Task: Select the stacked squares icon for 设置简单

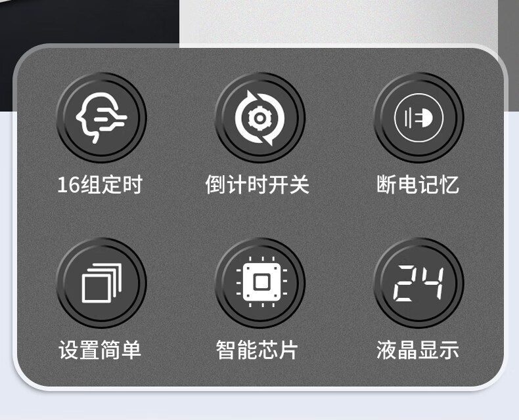Action: click(x=101, y=283)
